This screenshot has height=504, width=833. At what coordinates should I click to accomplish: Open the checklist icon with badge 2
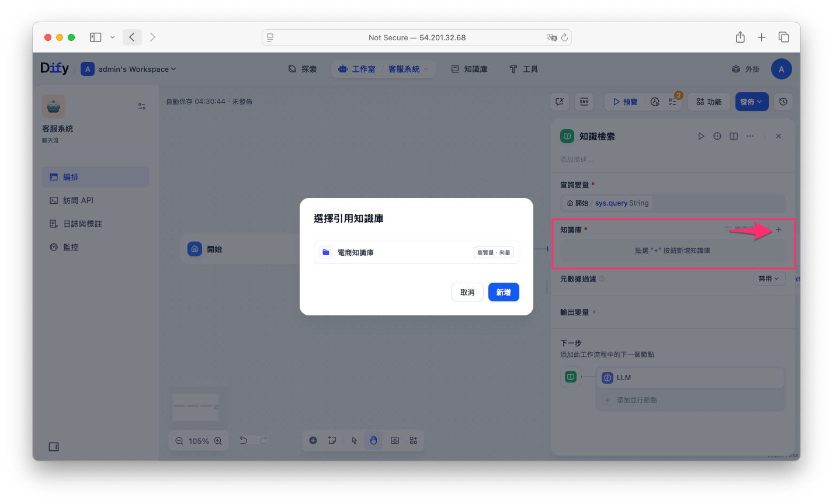[x=673, y=102]
